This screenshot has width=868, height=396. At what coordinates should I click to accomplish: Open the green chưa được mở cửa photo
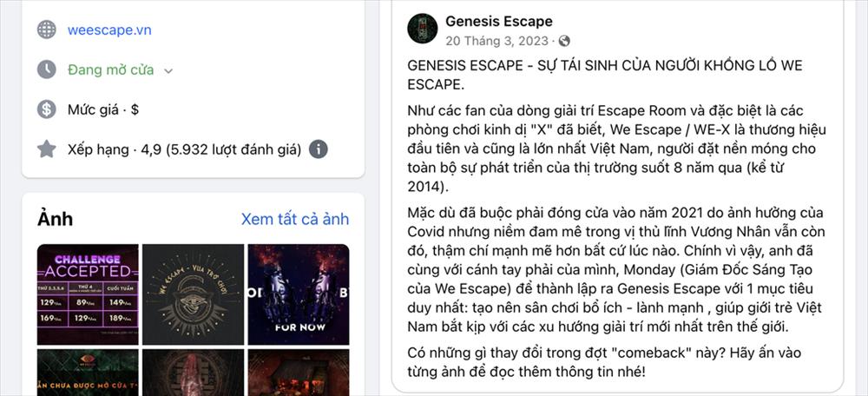[88, 373]
